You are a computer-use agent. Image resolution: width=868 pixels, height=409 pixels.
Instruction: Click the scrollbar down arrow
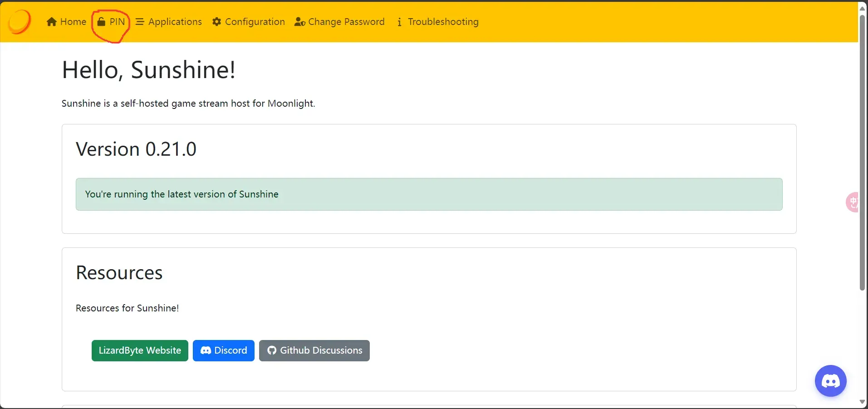pos(863,402)
